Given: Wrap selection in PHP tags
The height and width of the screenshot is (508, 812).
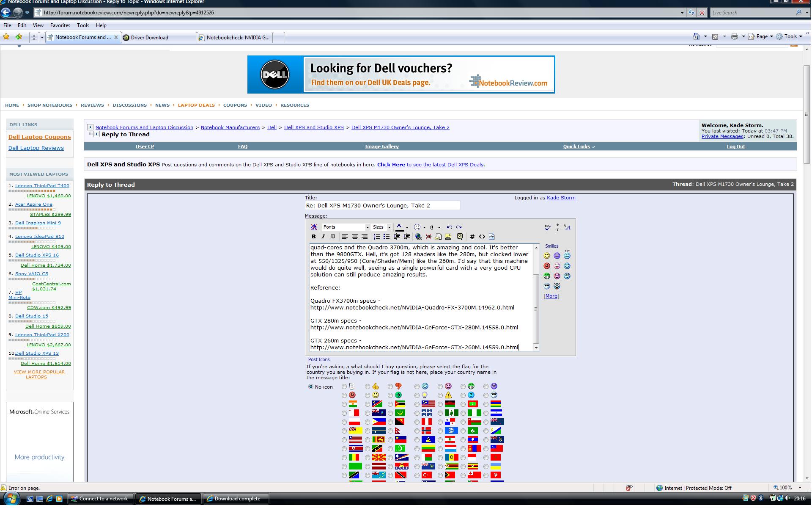Looking at the screenshot, I should [491, 237].
